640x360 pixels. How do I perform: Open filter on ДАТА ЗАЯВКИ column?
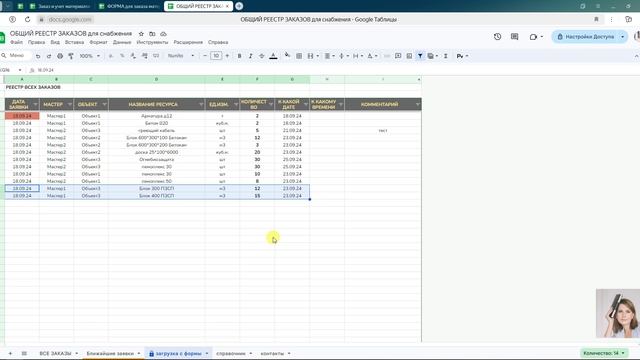point(35,105)
